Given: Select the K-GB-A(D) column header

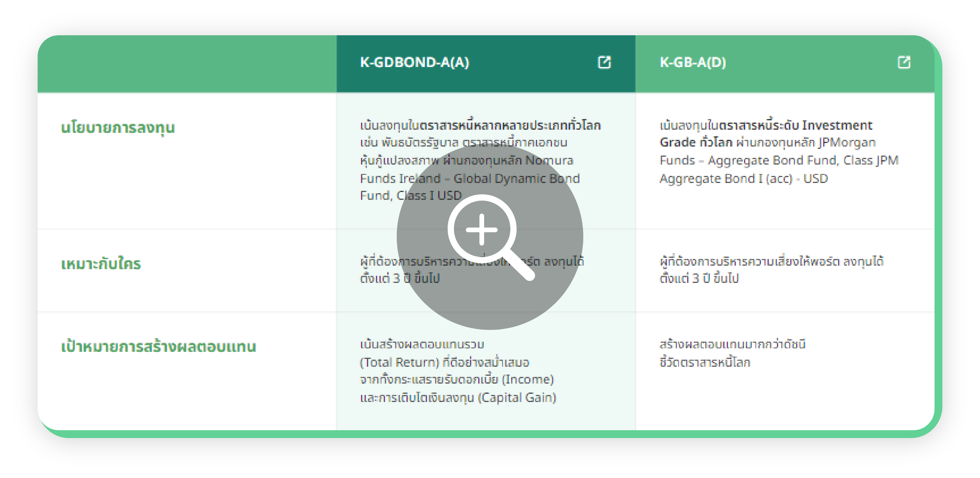Looking at the screenshot, I should [x=785, y=64].
